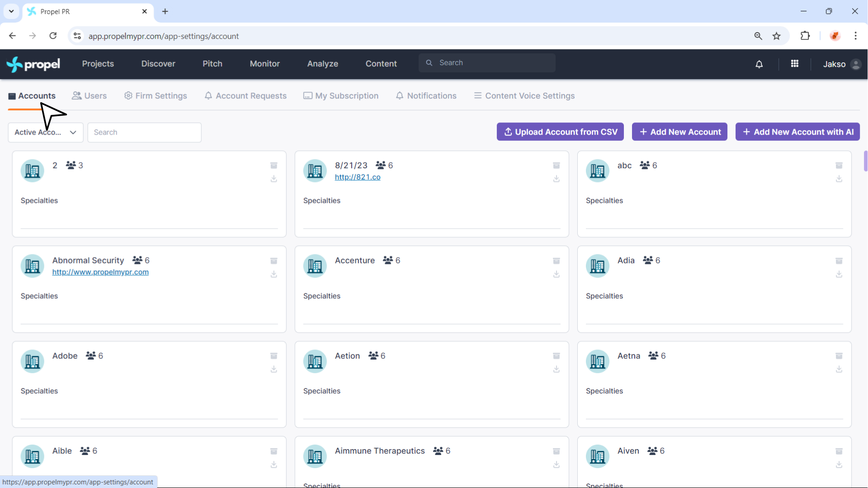Archive the Adobe account
The image size is (868, 488).
click(274, 356)
